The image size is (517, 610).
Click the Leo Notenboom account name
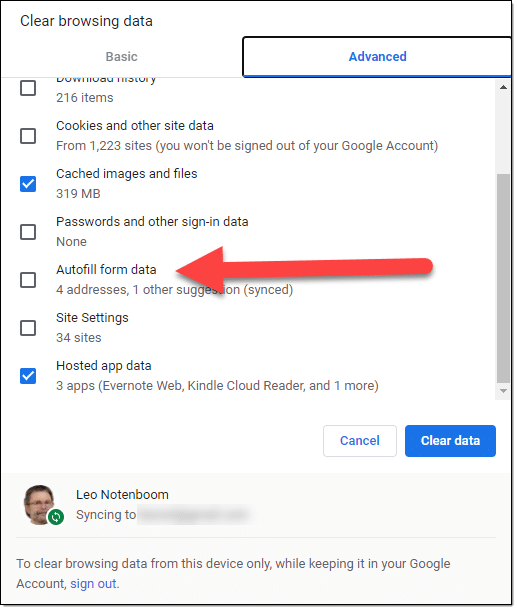pos(123,496)
